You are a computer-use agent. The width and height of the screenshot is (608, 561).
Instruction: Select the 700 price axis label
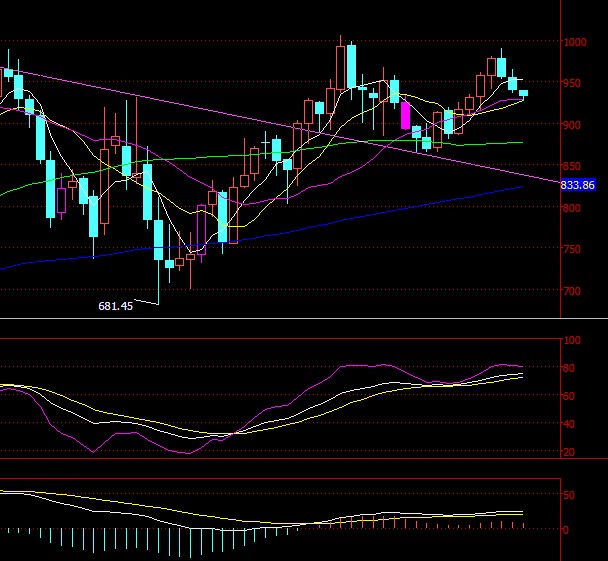[573, 291]
